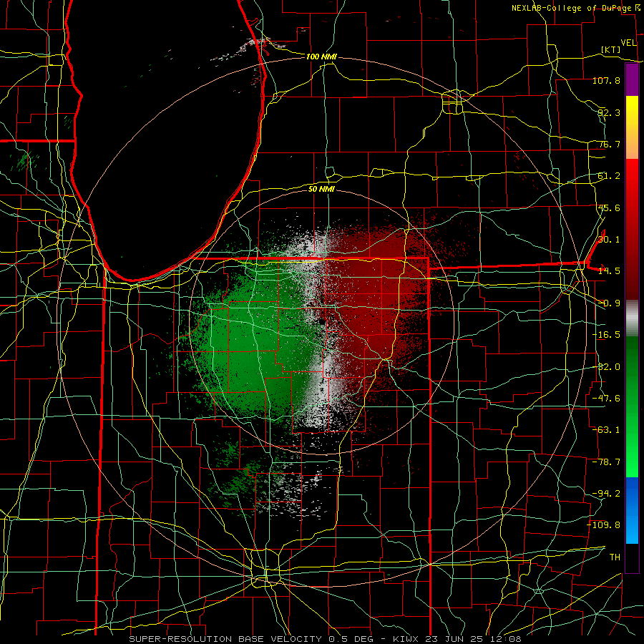
Task: Click the -63.1 velocity scale value
Action: [x=606, y=430]
